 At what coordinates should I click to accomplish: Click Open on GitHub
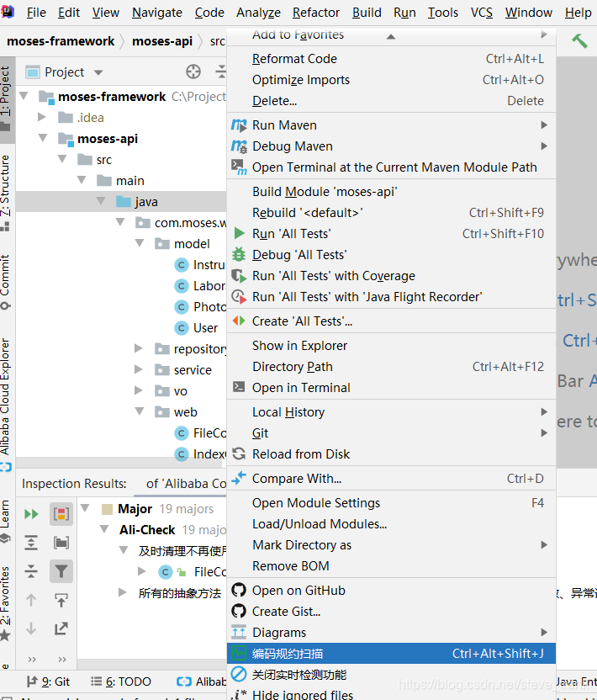pyautogui.click(x=391, y=591)
